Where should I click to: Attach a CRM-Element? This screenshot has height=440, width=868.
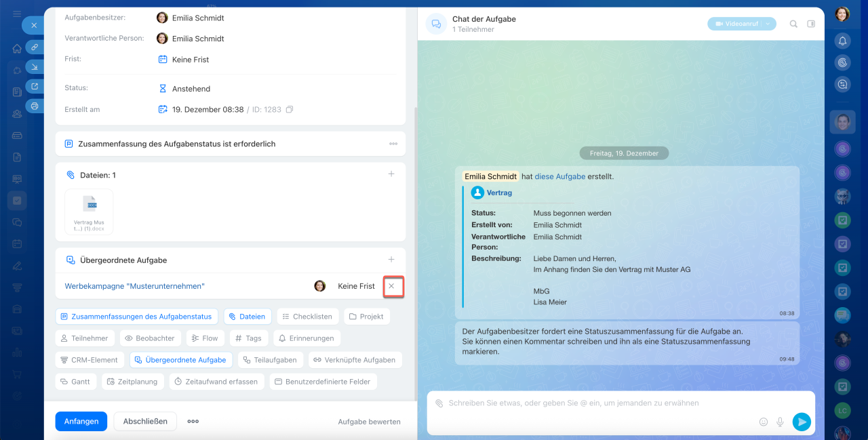pyautogui.click(x=90, y=360)
